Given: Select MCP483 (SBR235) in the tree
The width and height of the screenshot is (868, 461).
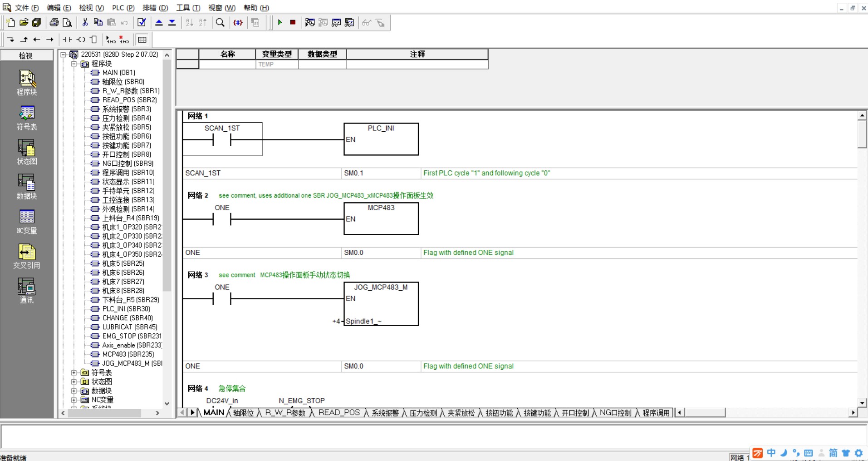Looking at the screenshot, I should click(128, 354).
